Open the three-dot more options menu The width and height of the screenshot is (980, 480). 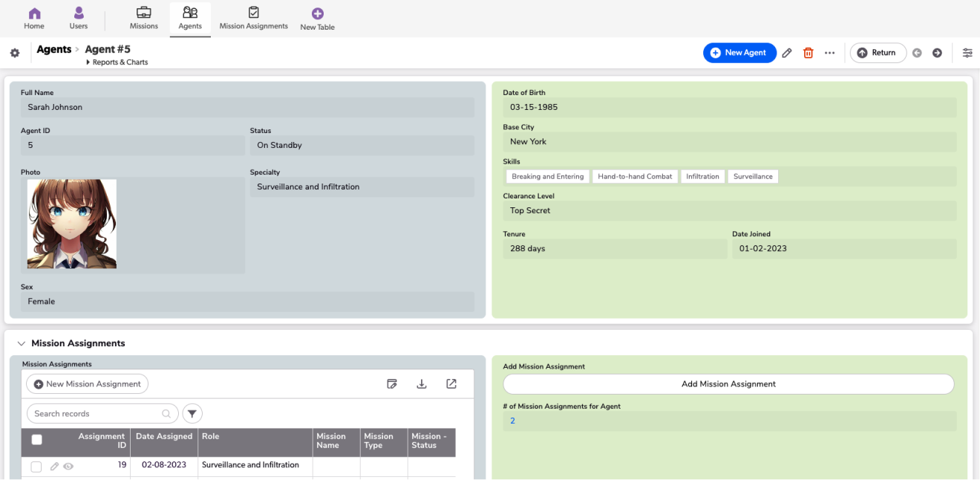[830, 53]
